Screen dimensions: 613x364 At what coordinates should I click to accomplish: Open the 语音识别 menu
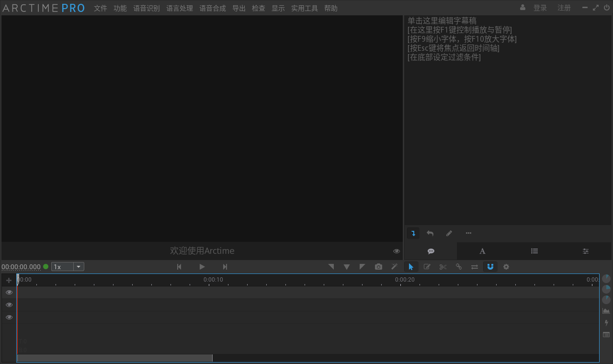(x=147, y=8)
